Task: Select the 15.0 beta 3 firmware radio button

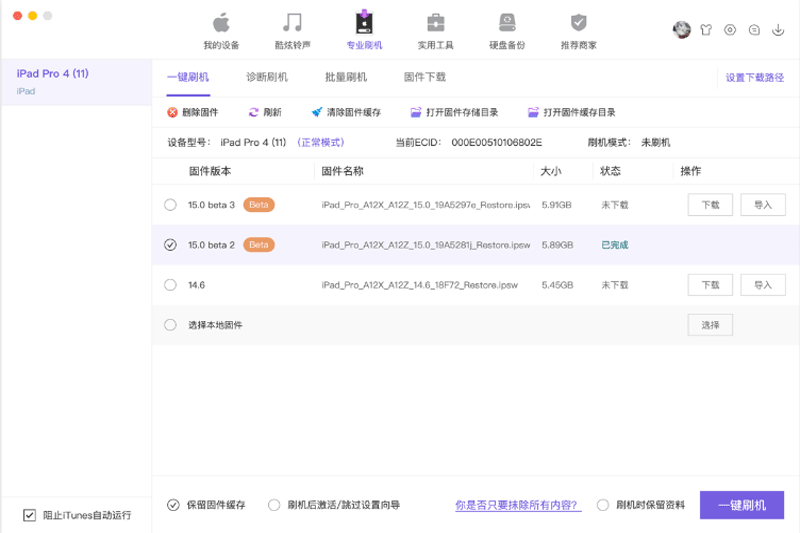Action: pyautogui.click(x=170, y=205)
